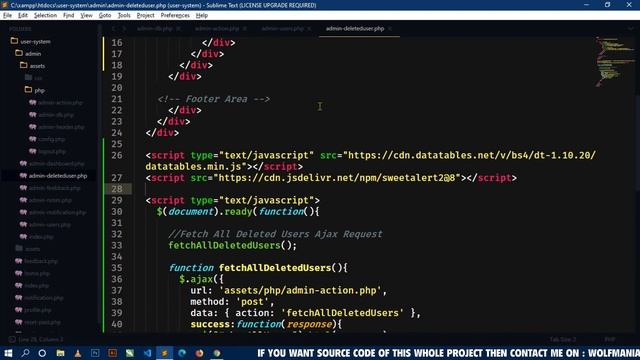Close the admin-db.php tab

click(178, 29)
